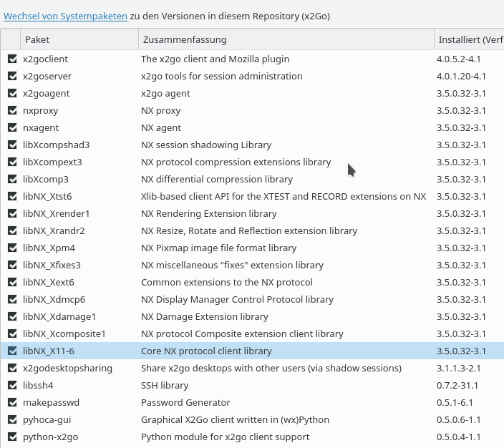504x448 pixels.
Task: Toggle the x2godesktopsharing checkbox
Action: [12, 368]
